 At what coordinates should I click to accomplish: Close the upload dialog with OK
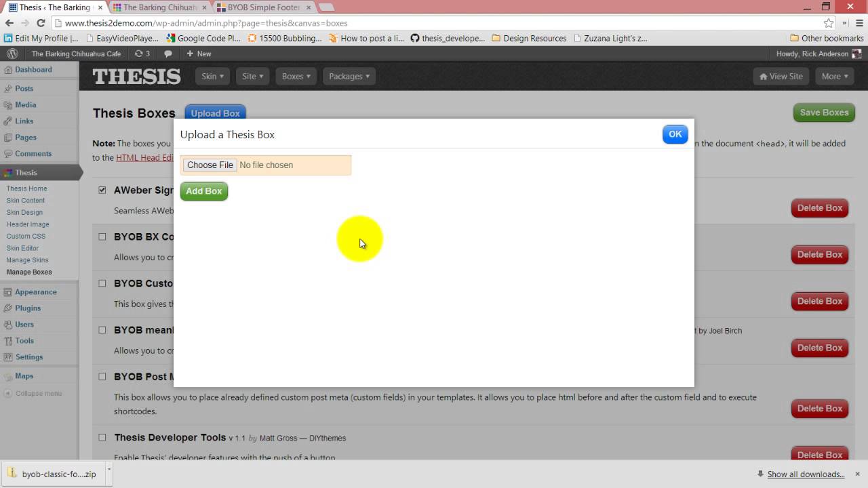[675, 134]
